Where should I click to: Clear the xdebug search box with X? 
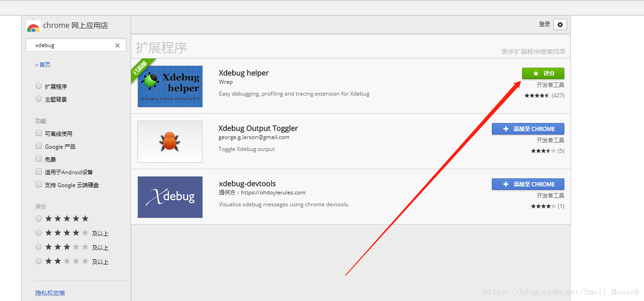tap(117, 45)
